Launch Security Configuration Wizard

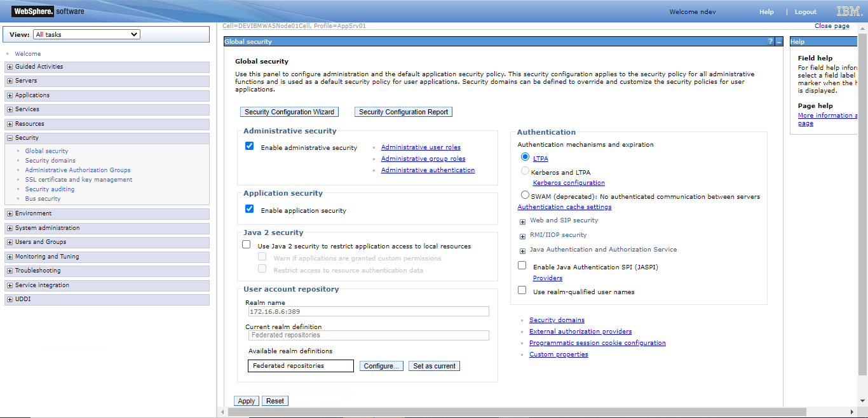point(289,112)
